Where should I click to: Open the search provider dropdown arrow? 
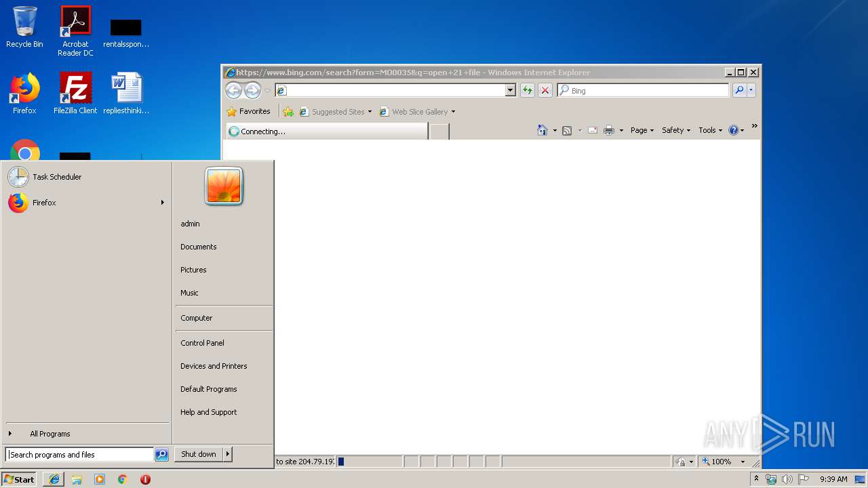(x=751, y=90)
